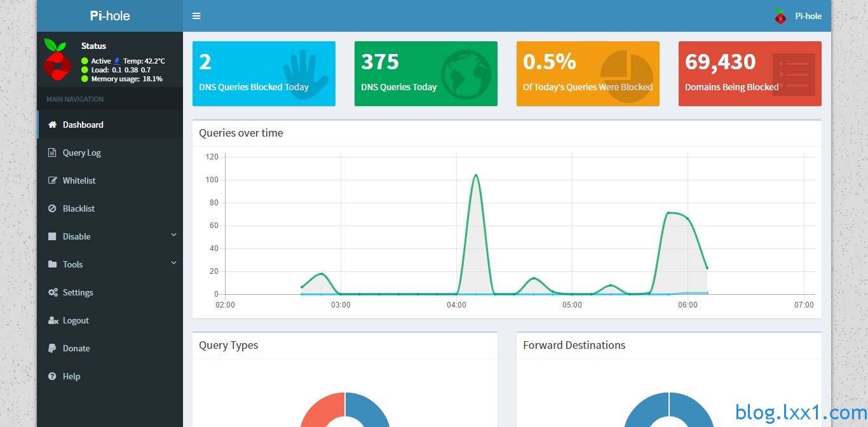868x427 pixels.
Task: Click the Disable stop-square icon
Action: [x=52, y=236]
